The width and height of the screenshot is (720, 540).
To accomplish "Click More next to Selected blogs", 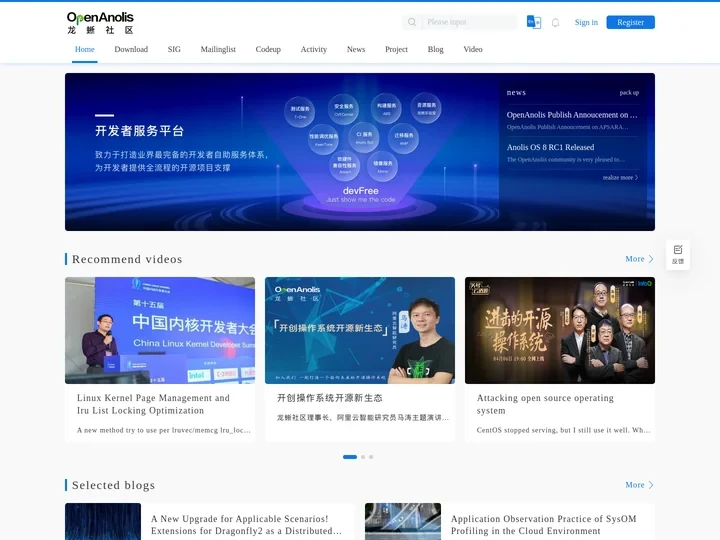I will coord(639,485).
